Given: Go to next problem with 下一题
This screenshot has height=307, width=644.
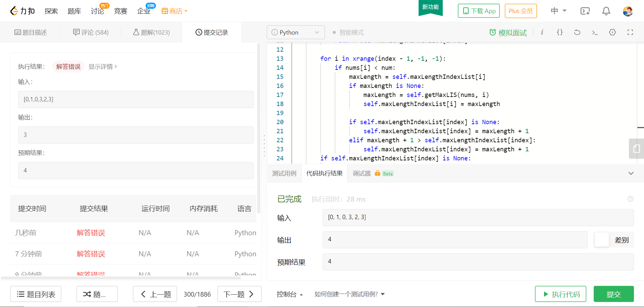Looking at the screenshot, I should (x=239, y=294).
